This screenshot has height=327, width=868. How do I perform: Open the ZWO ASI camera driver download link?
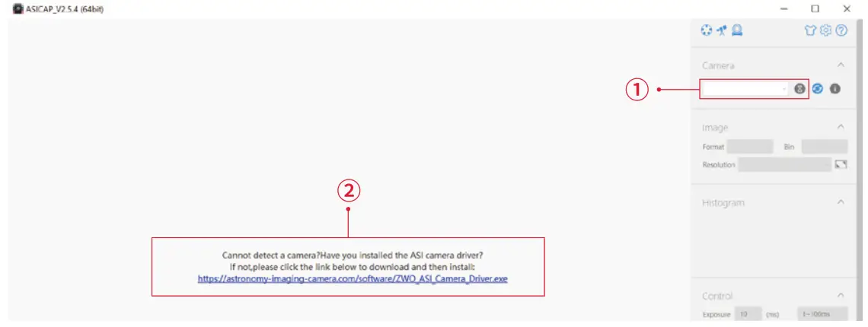(x=353, y=279)
